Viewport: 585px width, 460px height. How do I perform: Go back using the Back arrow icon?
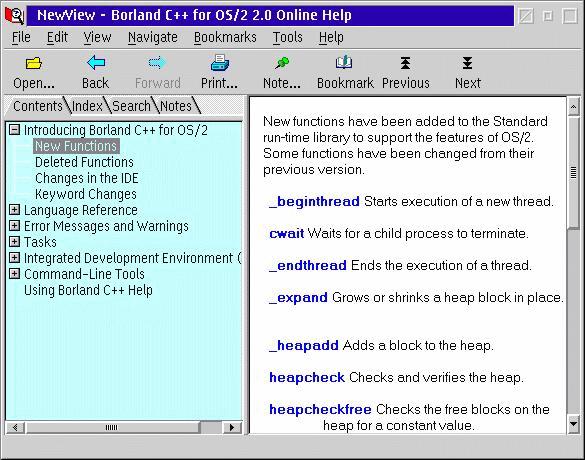pyautogui.click(x=96, y=63)
